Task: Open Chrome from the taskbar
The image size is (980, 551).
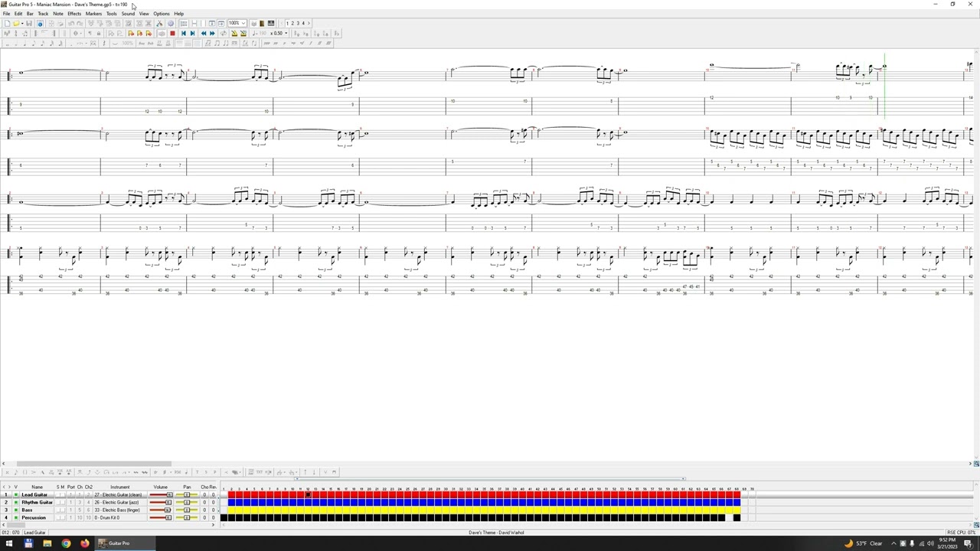Action: click(x=66, y=543)
